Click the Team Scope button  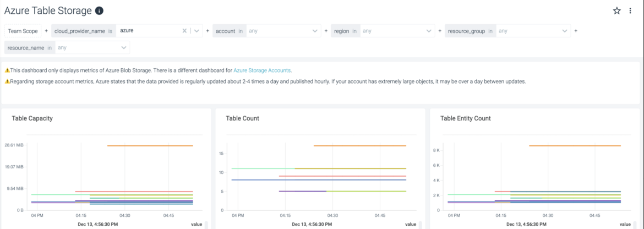(23, 31)
